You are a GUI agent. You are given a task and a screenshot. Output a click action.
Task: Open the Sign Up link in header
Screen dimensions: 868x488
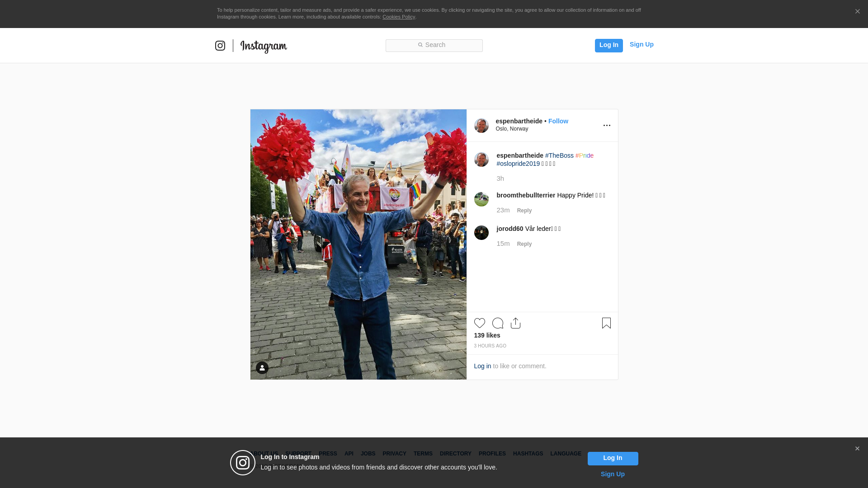(641, 44)
